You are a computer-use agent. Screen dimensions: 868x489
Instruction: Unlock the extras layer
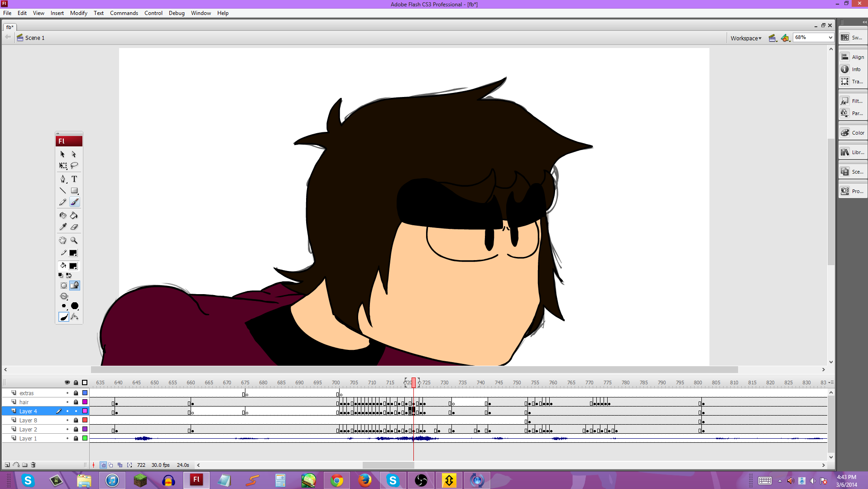[x=76, y=393]
